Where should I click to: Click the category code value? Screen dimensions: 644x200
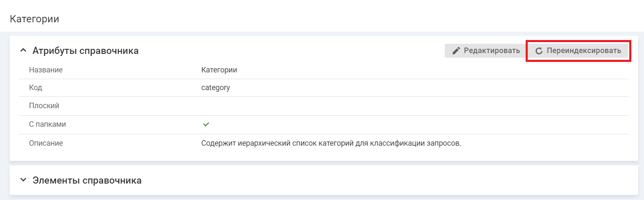tap(216, 88)
